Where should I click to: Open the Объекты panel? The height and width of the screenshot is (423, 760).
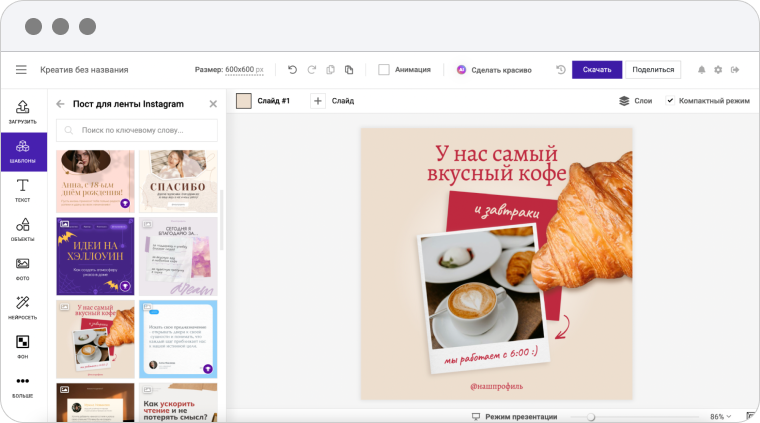tap(22, 229)
